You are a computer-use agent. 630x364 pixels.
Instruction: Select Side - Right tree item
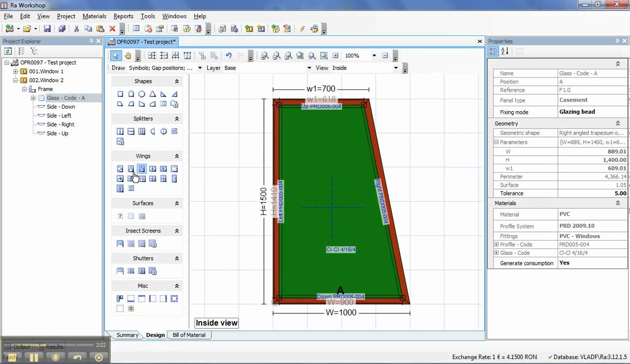point(60,124)
